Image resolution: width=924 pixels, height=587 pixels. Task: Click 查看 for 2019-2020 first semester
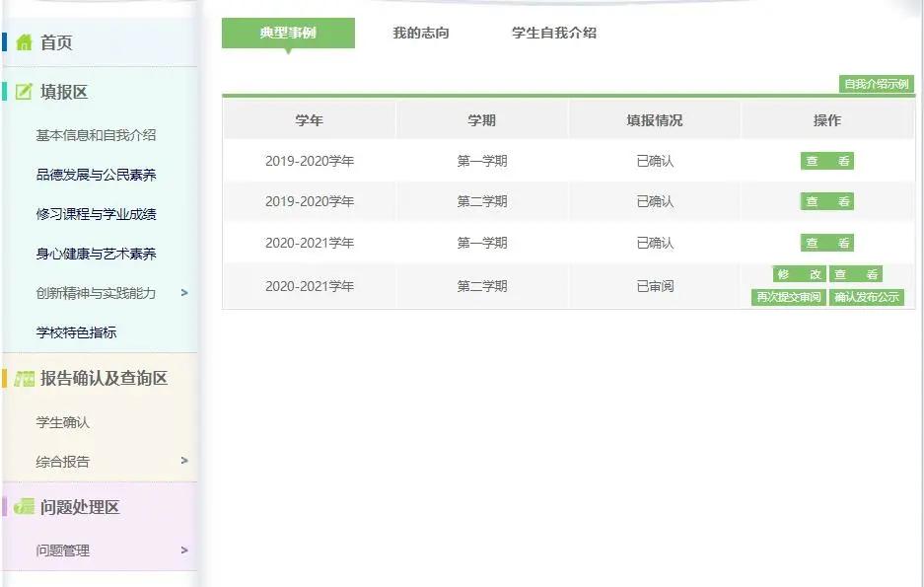826,160
